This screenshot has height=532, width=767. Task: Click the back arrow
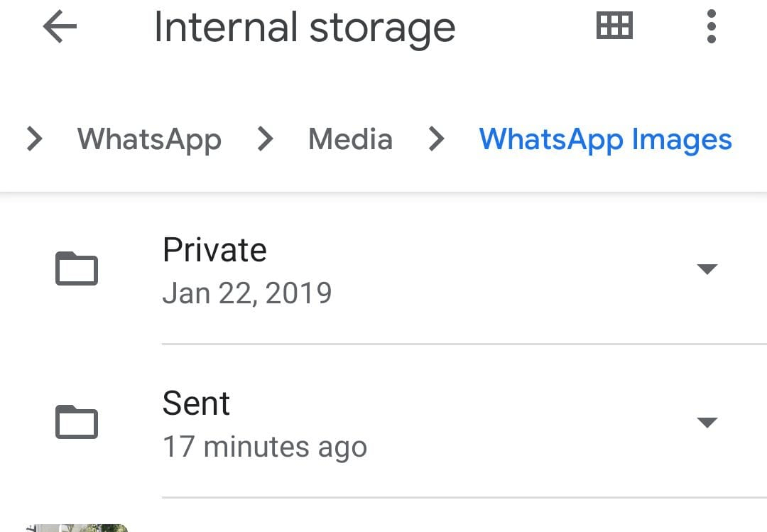pyautogui.click(x=59, y=28)
